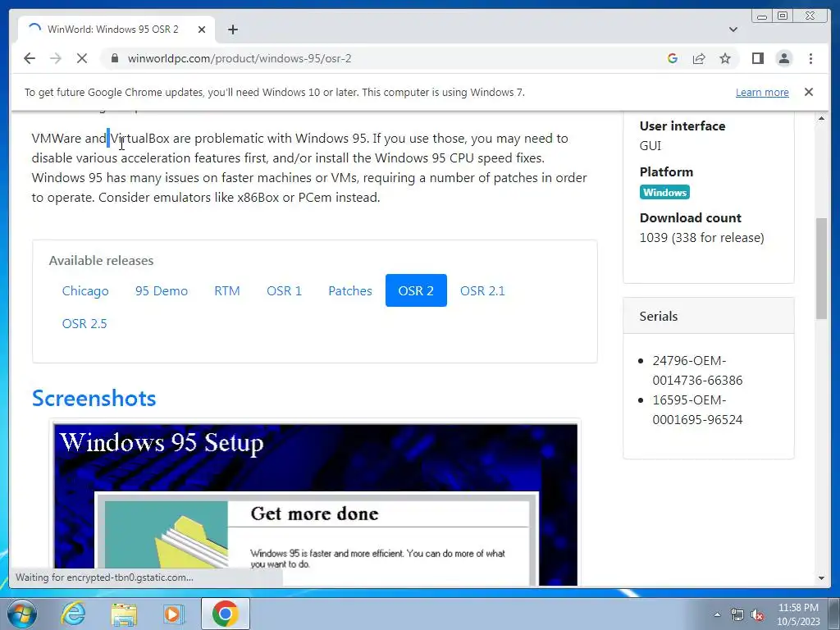Open the Windows 95 Setup screenshot
This screenshot has width=840, height=630.
pos(316,504)
